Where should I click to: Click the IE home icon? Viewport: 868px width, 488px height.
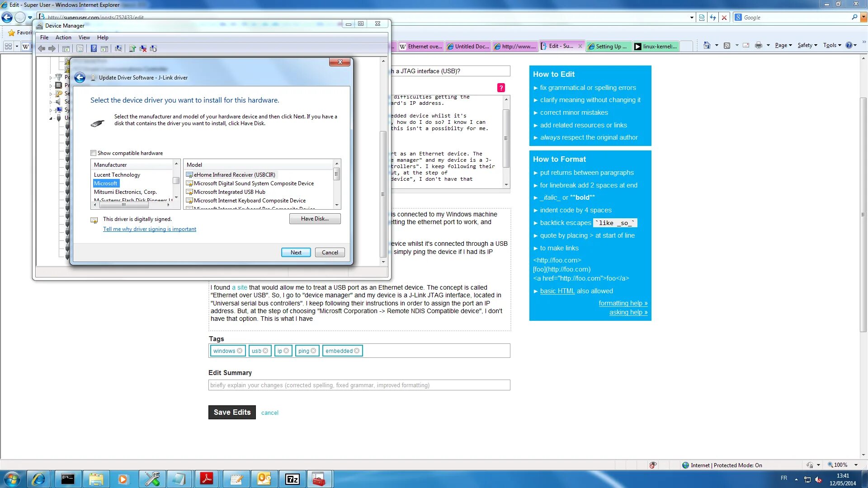coord(707,45)
